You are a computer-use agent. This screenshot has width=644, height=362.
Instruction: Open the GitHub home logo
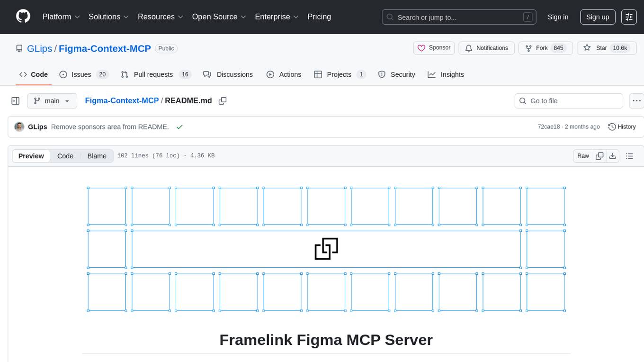click(23, 17)
